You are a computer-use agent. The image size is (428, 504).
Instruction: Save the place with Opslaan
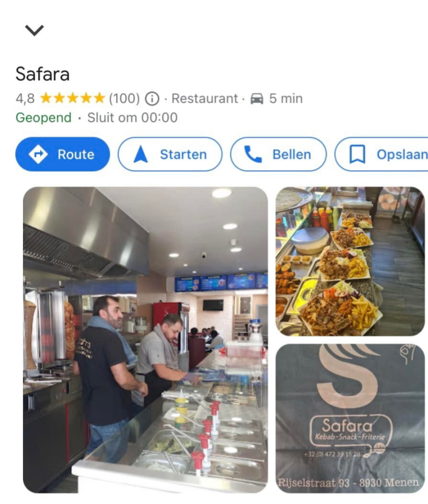pos(381,154)
